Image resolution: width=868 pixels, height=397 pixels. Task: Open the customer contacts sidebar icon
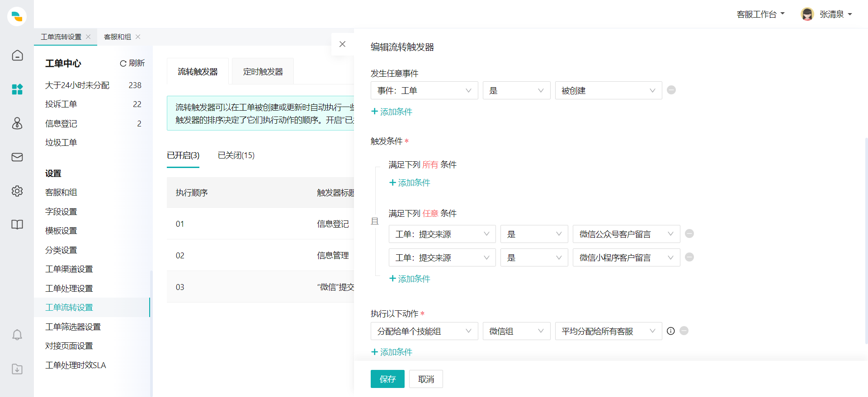tap(17, 123)
